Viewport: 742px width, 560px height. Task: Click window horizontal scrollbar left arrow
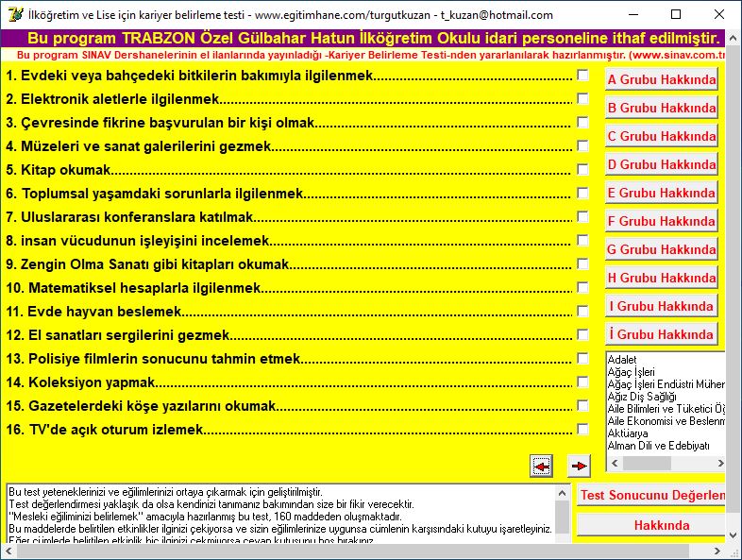8,551
